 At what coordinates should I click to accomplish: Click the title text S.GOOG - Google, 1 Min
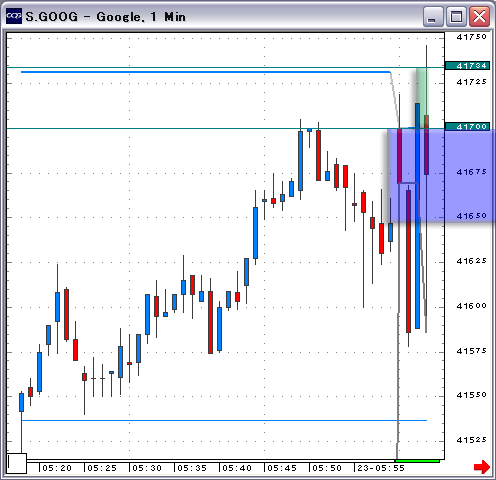tap(105, 17)
